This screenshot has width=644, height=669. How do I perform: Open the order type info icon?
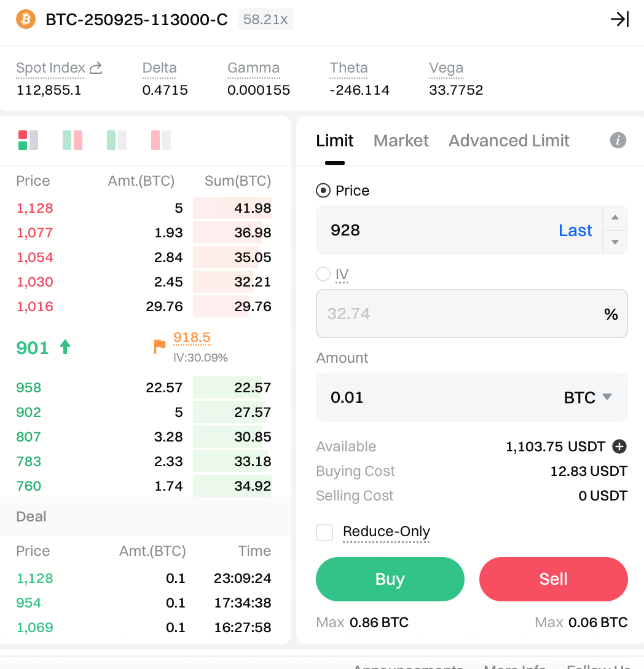[618, 140]
